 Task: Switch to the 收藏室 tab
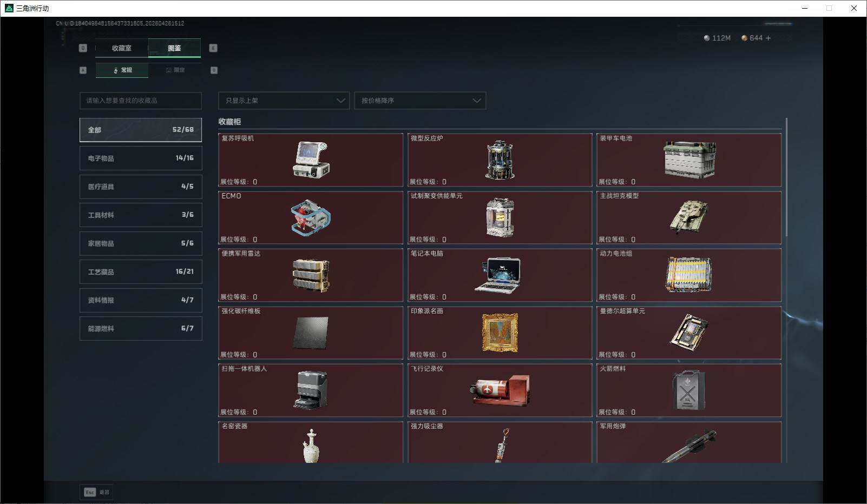[x=122, y=48]
